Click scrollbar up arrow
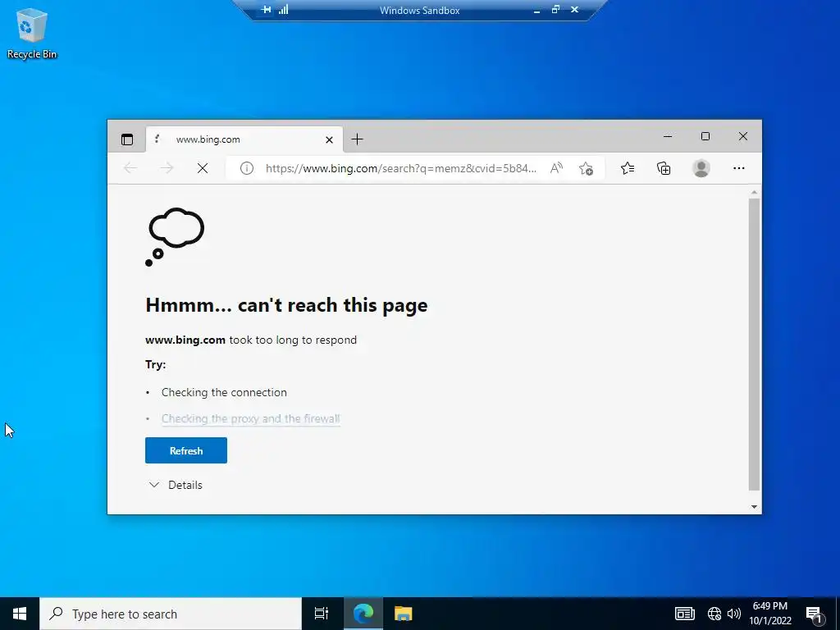 (x=755, y=192)
